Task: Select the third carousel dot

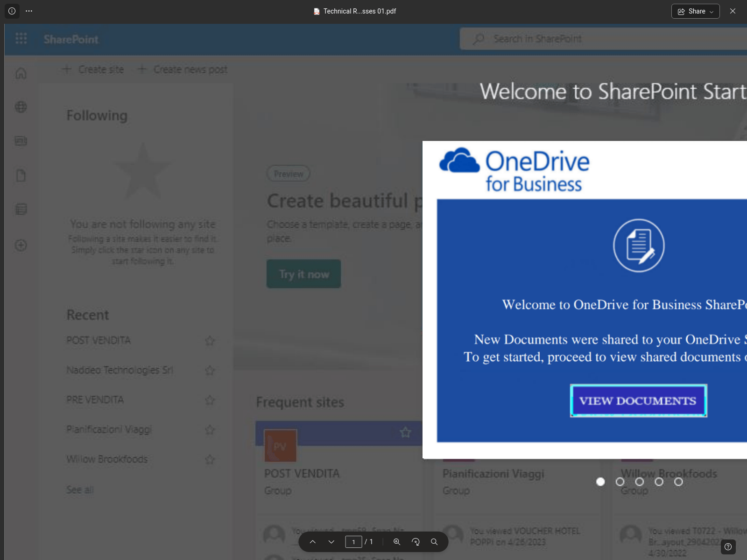Action: (640, 482)
